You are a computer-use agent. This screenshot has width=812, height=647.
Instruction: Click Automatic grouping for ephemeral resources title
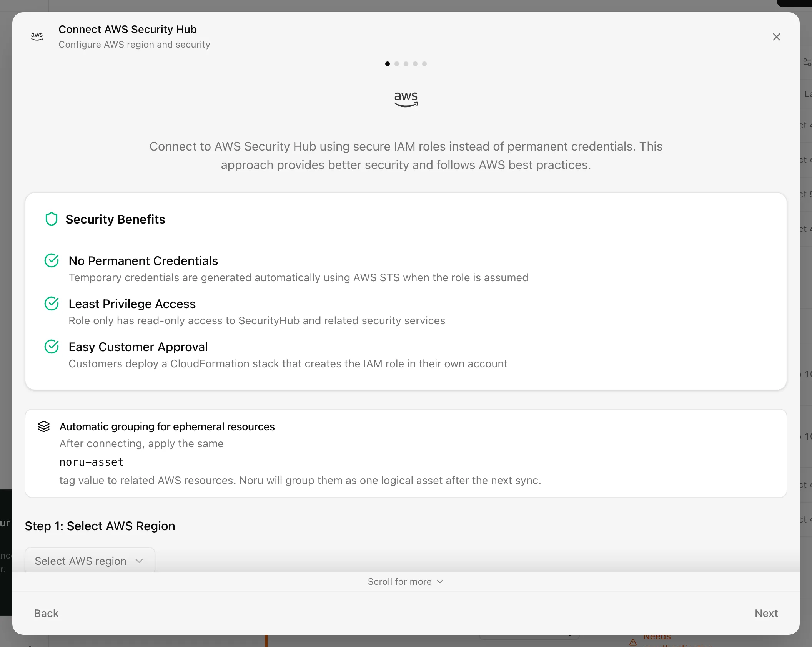pos(167,426)
